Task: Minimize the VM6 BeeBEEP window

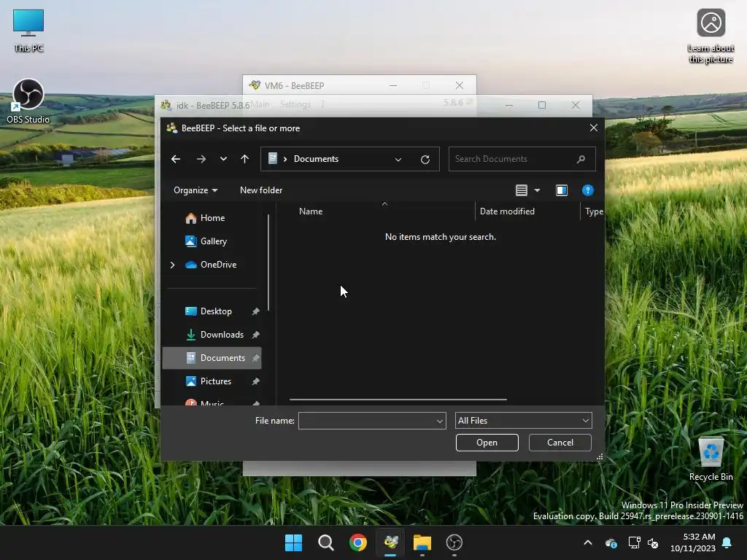Action: pos(393,85)
